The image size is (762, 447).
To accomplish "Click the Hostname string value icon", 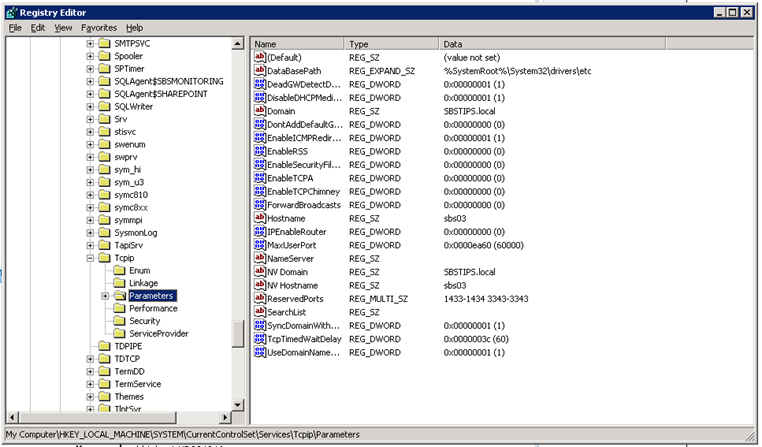I will (259, 218).
